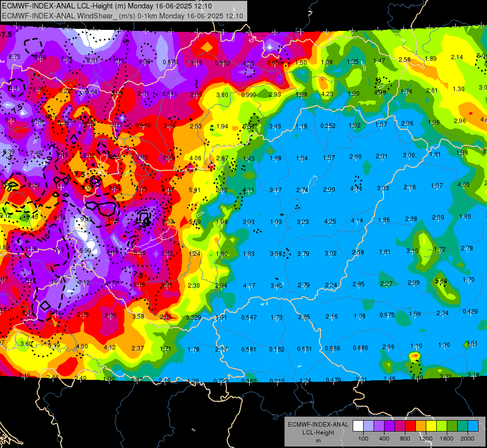Click the legend tick label 400
Image resolution: width=487 pixels, height=448 pixels.
pyautogui.click(x=384, y=439)
